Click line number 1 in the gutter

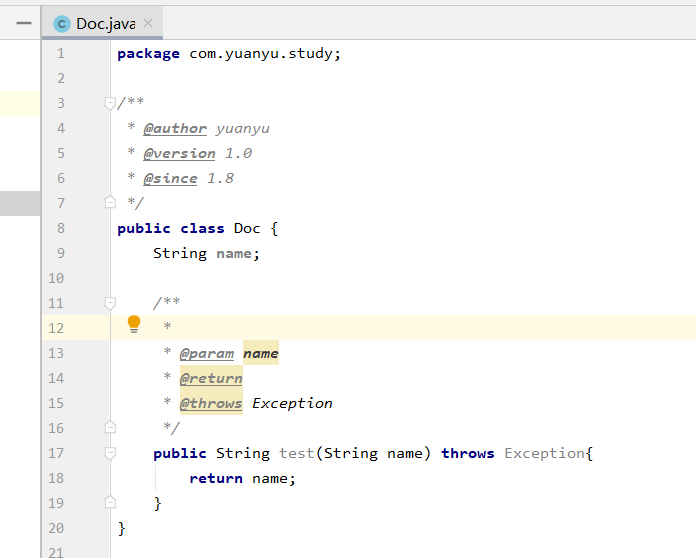click(x=61, y=53)
